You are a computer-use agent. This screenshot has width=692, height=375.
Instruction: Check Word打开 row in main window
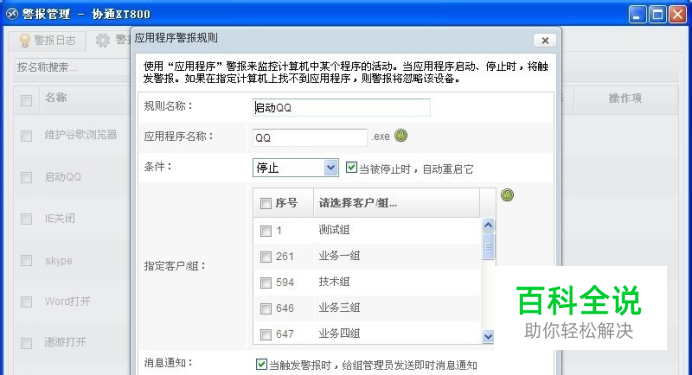[26, 302]
